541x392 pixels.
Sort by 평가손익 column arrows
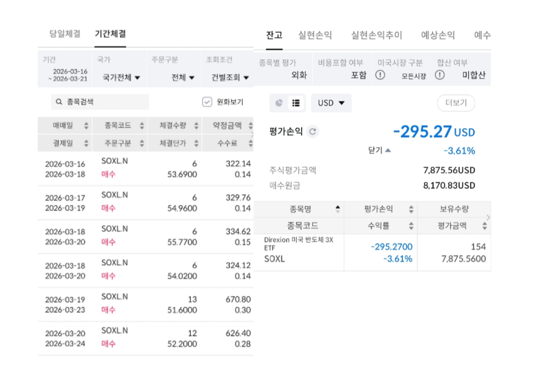411,209
